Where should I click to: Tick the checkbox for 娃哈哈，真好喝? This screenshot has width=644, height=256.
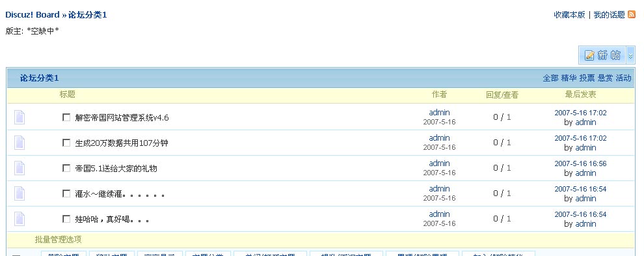pos(66,219)
